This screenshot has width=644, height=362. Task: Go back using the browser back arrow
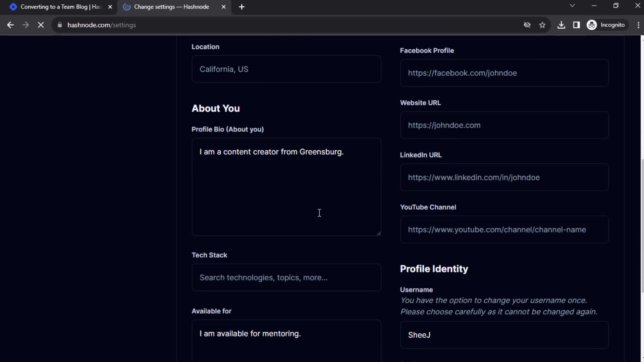pyautogui.click(x=10, y=25)
